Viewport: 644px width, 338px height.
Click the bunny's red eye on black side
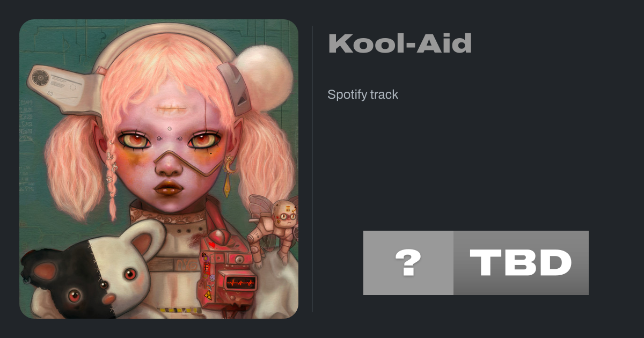tap(74, 295)
